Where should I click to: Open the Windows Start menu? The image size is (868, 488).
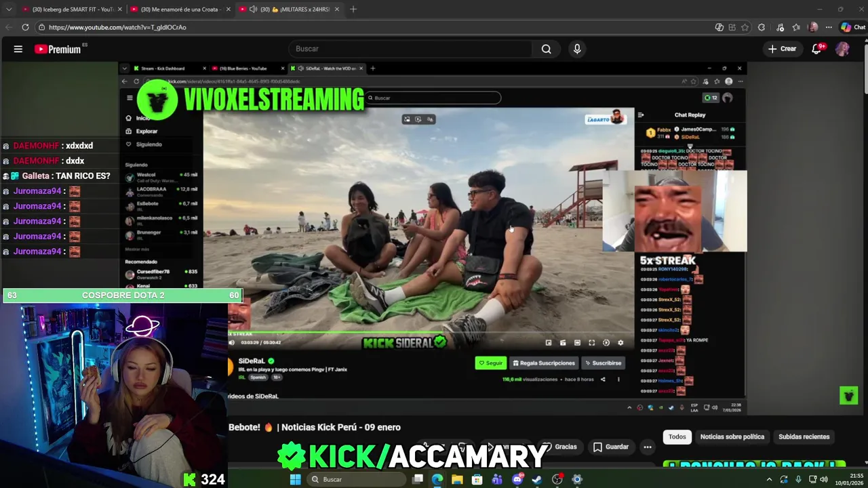pos(295,479)
